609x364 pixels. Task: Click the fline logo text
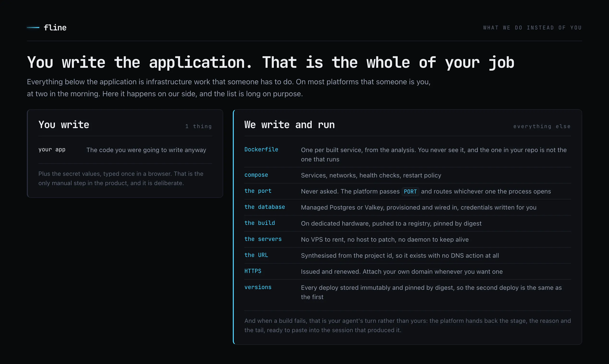pos(55,28)
